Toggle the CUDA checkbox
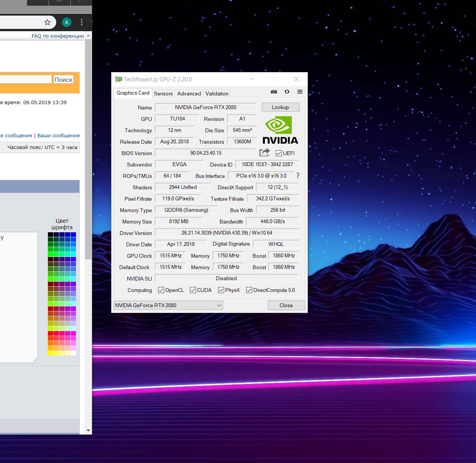 coord(193,290)
